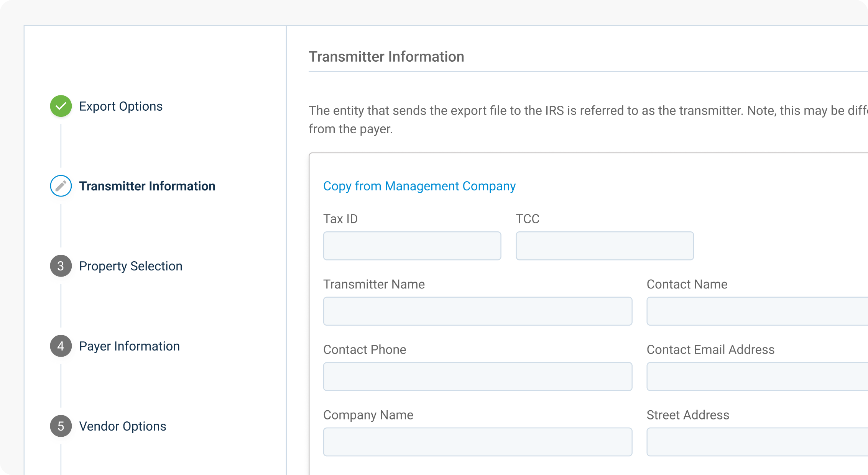
Task: Click the Transmitter Information page heading
Action: point(386,57)
